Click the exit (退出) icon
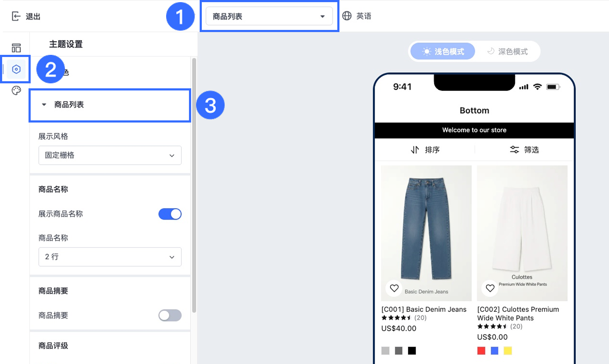 [x=16, y=16]
